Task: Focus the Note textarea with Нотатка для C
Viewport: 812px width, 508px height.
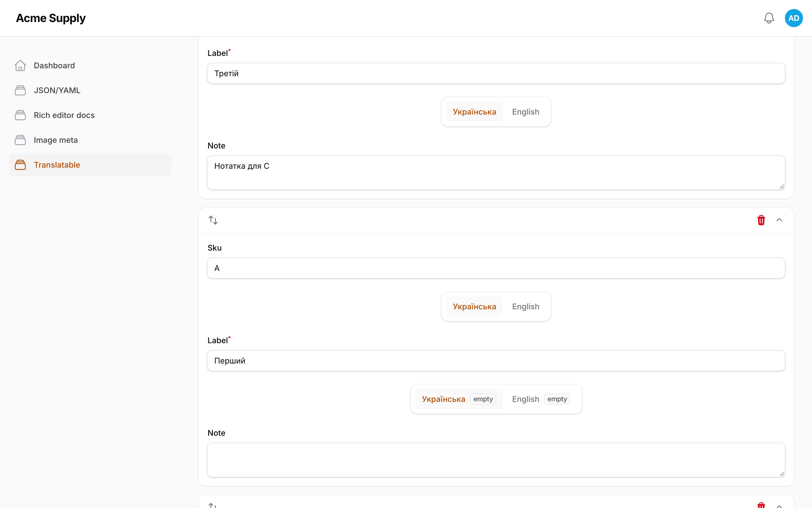Action: click(496, 173)
